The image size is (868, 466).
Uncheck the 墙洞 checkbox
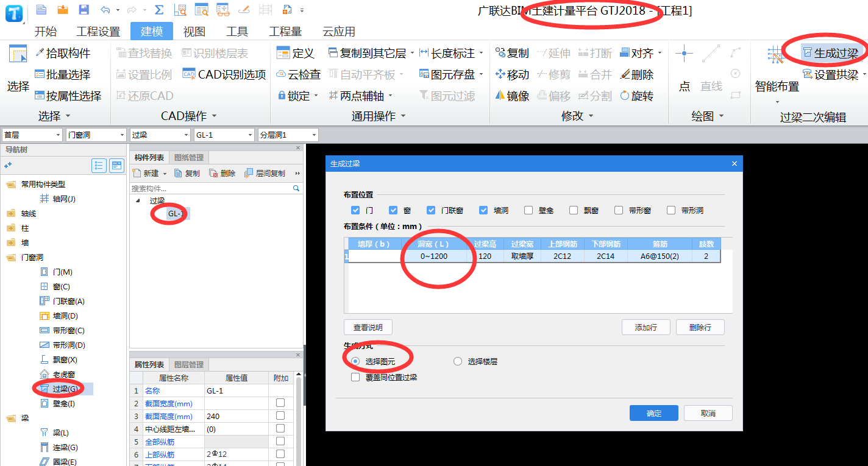click(483, 210)
